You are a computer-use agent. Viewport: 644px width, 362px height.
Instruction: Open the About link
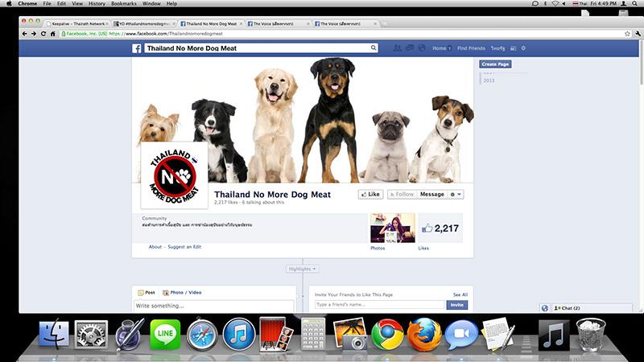pos(155,247)
